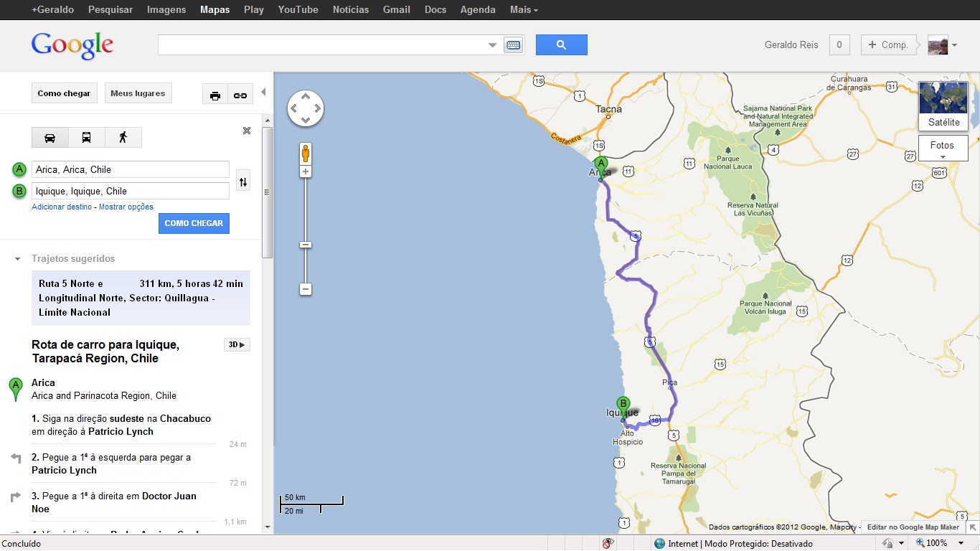Image resolution: width=980 pixels, height=551 pixels.
Task: Click the blue COMO CHEGAR button
Action: [194, 223]
